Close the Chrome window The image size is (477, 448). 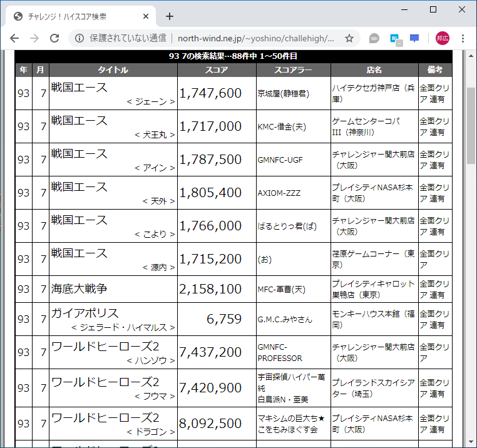point(462,10)
